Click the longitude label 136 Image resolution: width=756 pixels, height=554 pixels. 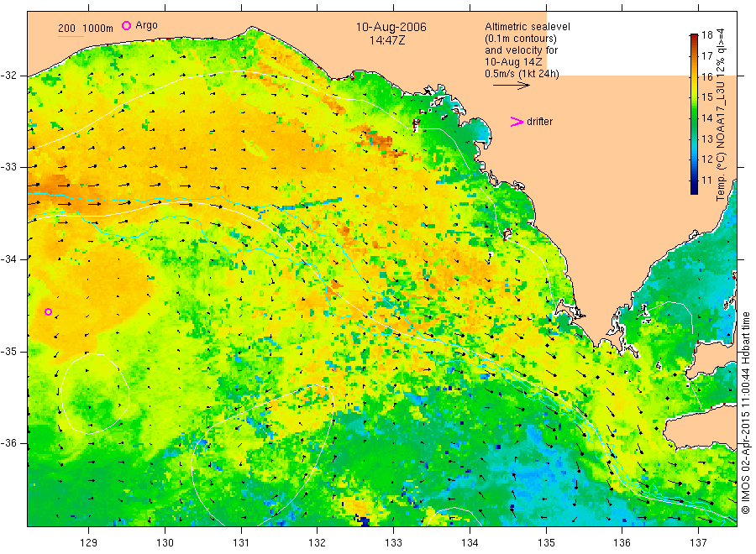pyautogui.click(x=622, y=542)
